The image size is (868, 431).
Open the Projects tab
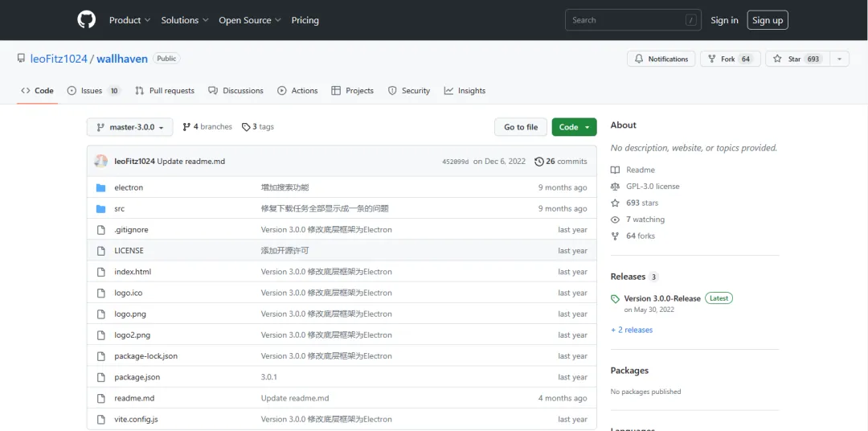(353, 91)
